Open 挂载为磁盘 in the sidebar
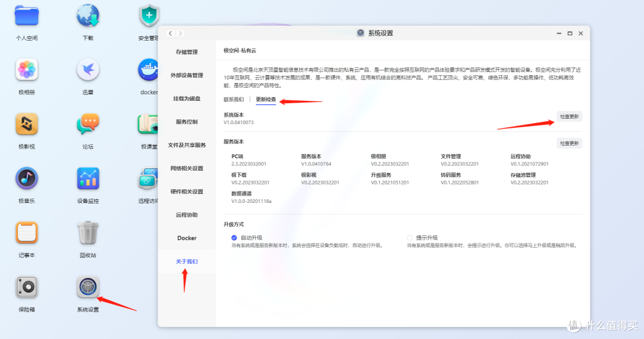Screen dimensions: 644x339 coord(187,98)
